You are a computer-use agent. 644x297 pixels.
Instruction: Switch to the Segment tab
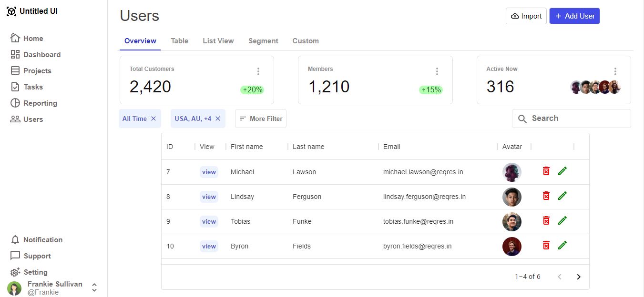coord(263,41)
